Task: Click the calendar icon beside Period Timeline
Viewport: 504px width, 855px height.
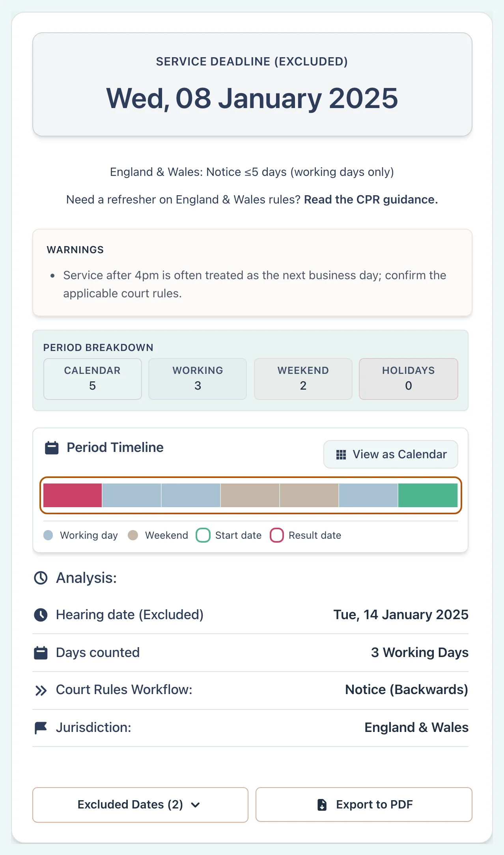Action: coord(52,448)
